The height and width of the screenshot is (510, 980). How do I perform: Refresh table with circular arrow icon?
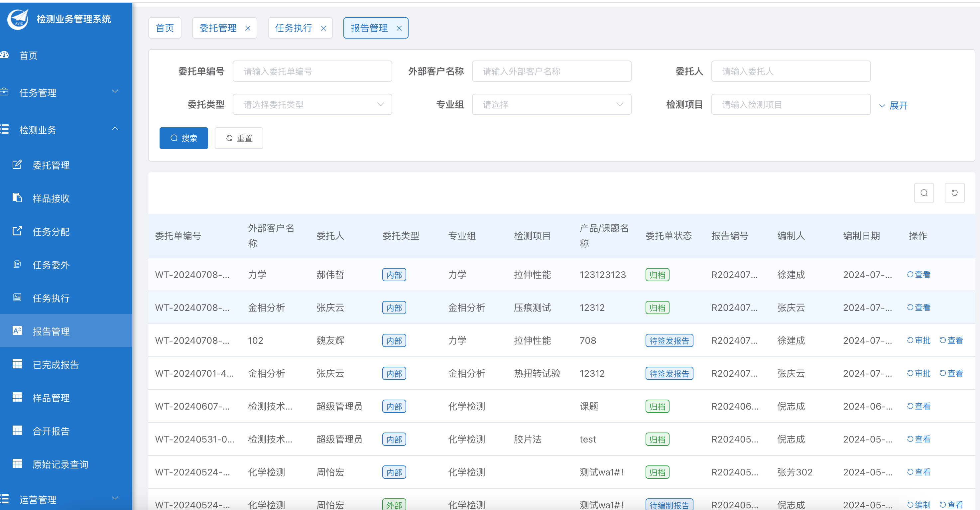[x=954, y=193]
